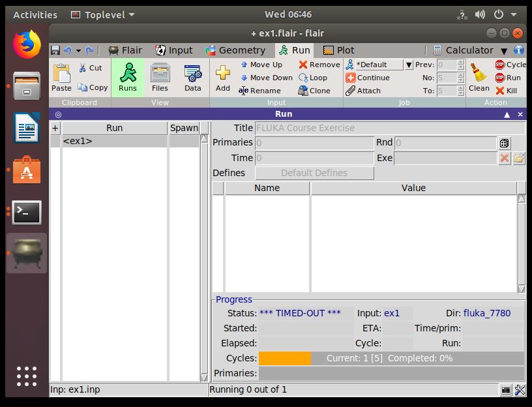Open the preferences tools icon in the status bar
This screenshot has height=407, width=532.
(x=520, y=390)
